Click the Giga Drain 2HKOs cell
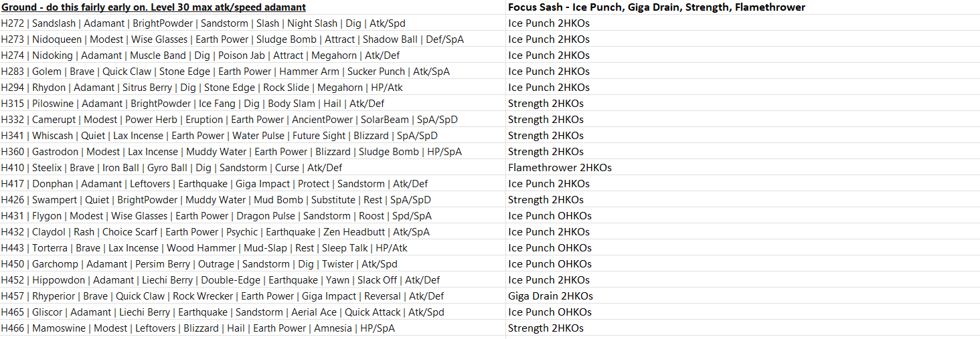The height and width of the screenshot is (339, 980). tap(550, 296)
